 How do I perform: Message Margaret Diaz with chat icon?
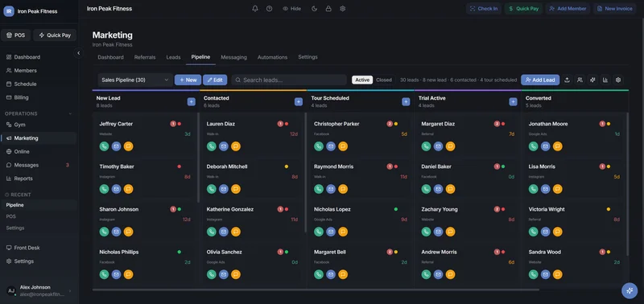point(450,146)
